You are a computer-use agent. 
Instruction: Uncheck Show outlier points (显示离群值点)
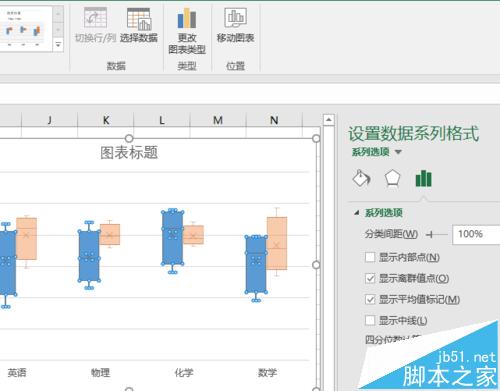370,278
